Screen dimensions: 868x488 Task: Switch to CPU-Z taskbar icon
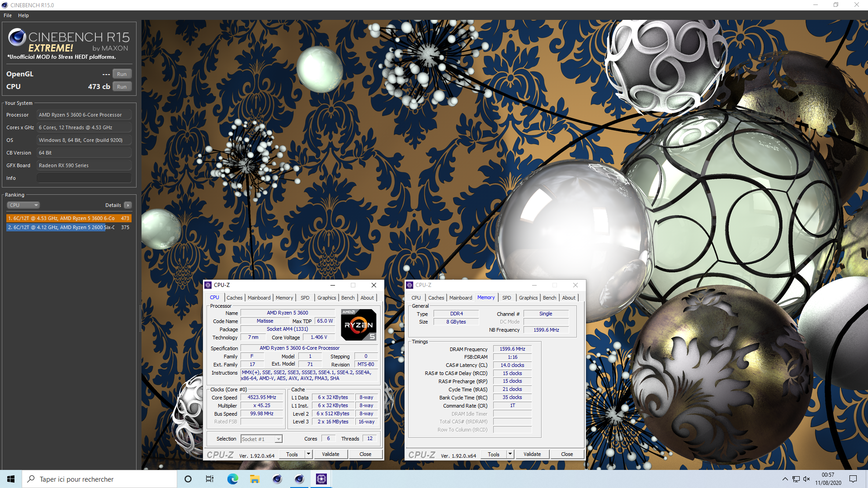tap(321, 479)
